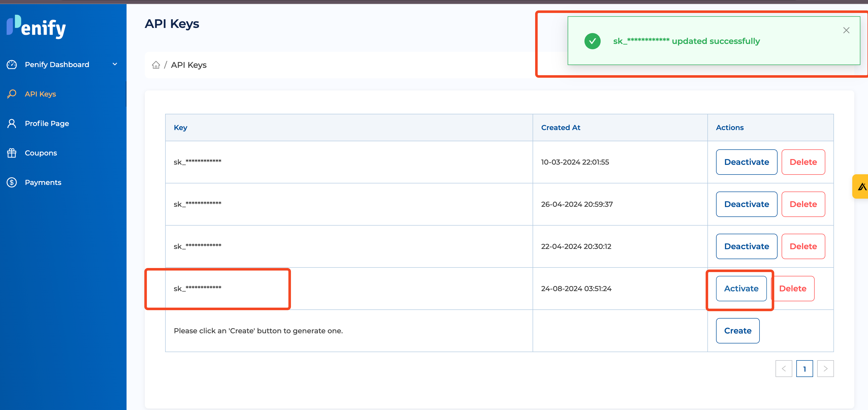The image size is (868, 410).
Task: Select the Coupons gift icon
Action: (x=12, y=153)
